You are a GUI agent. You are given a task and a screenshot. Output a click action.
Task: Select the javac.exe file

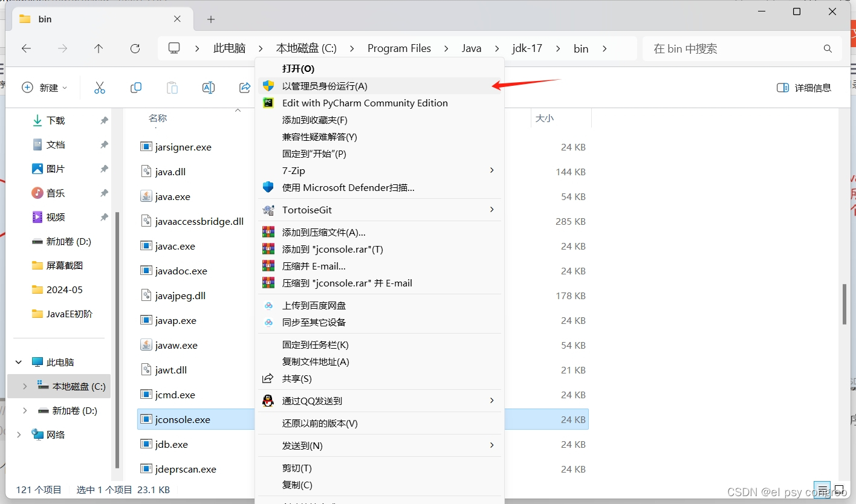point(175,246)
